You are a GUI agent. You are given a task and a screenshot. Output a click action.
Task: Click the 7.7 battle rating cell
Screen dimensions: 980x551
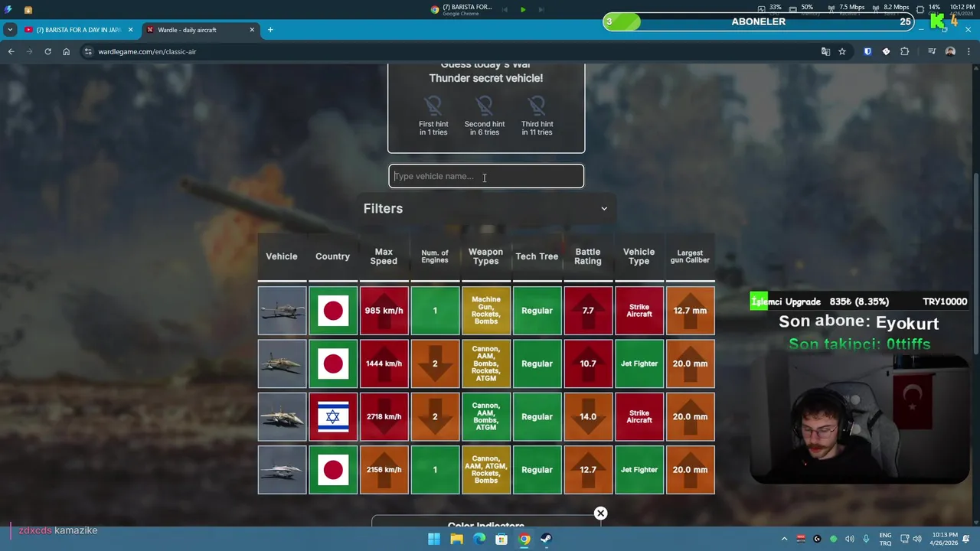coord(588,311)
